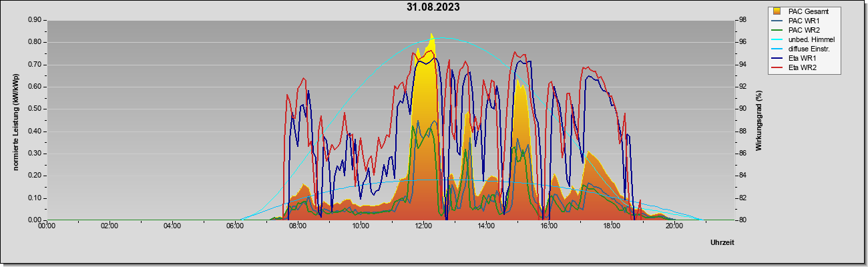Click the red line sample beside Eta WR2
This screenshot has height=267, width=868.
[x=778, y=67]
